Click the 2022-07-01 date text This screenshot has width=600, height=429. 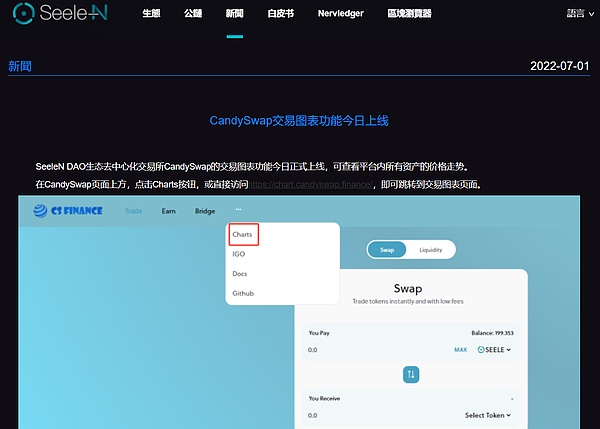pyautogui.click(x=559, y=66)
